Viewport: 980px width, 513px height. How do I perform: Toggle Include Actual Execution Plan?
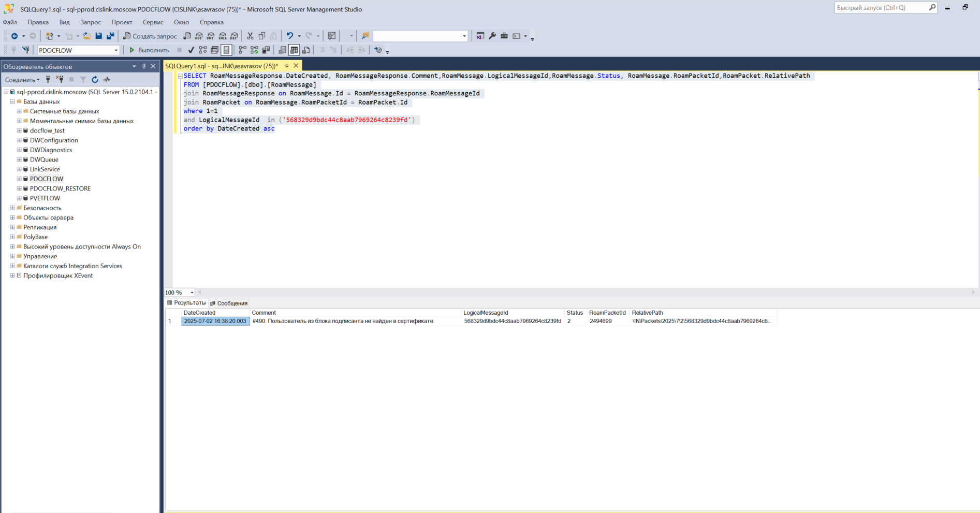pos(242,50)
